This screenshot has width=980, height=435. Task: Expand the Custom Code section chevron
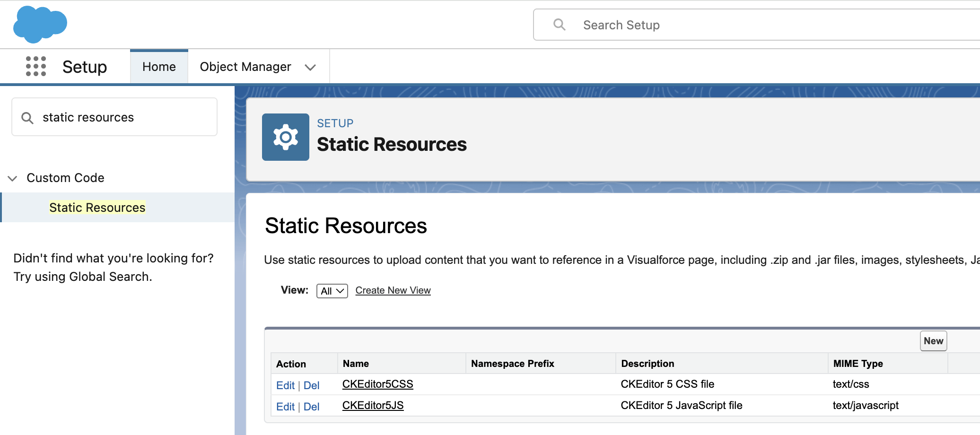coord(12,178)
